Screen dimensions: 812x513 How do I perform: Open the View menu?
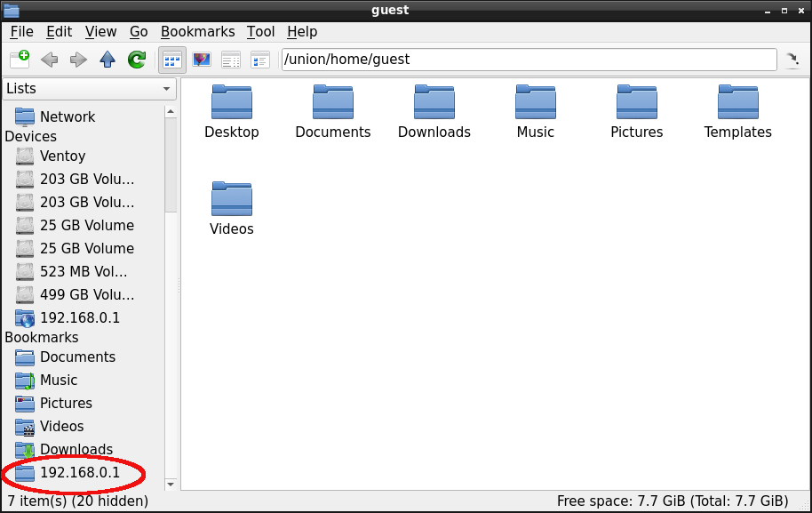100,32
